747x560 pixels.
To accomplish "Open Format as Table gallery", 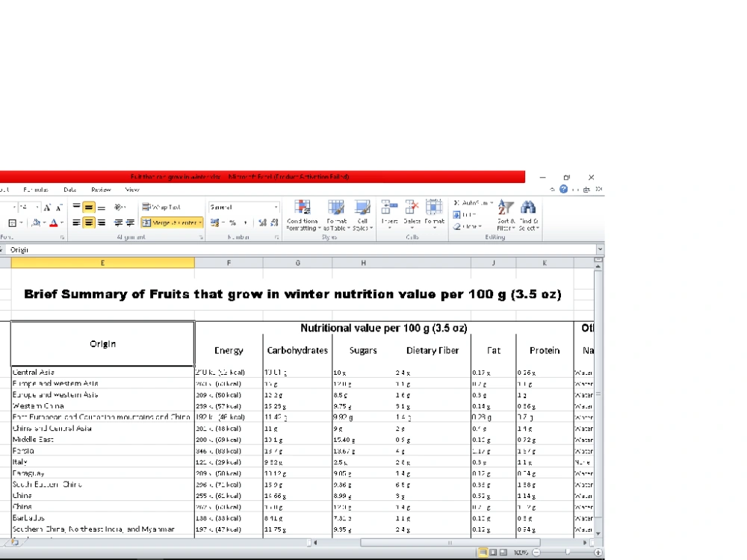I will click(336, 215).
